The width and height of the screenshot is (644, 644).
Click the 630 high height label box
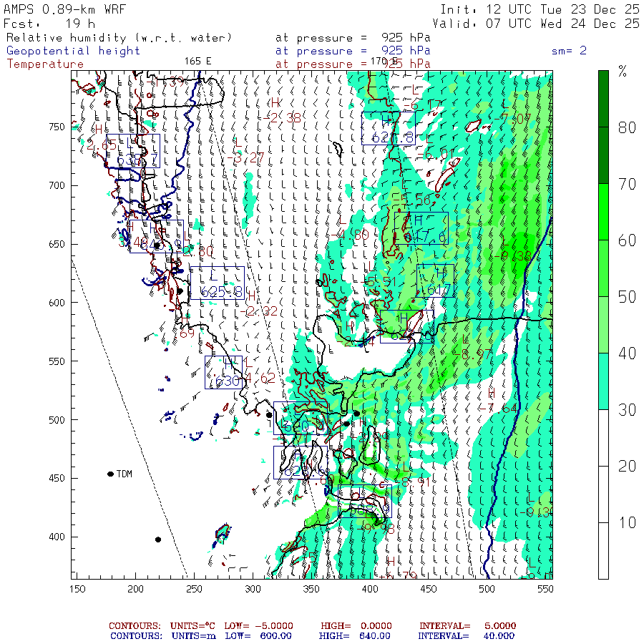tap(223, 373)
